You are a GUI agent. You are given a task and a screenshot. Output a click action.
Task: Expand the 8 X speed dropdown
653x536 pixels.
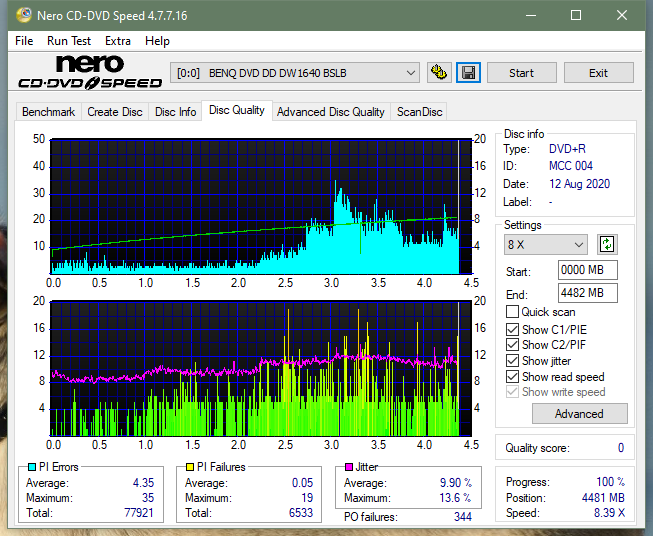click(546, 244)
